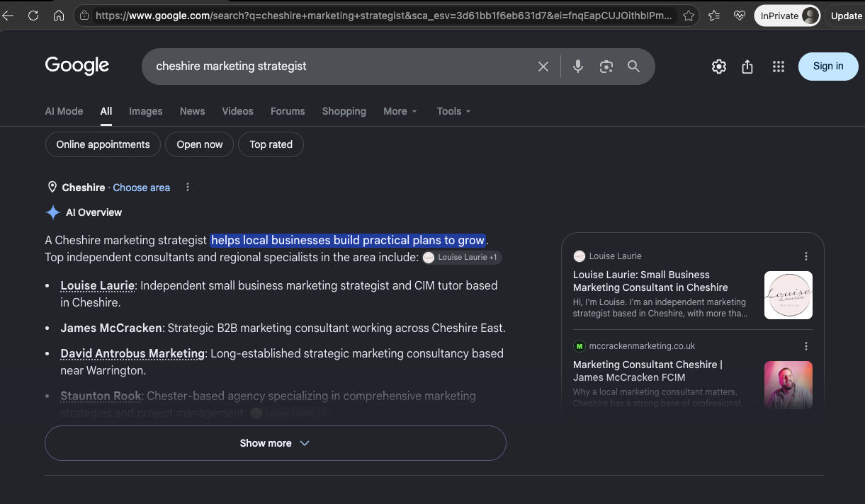Click the highlighted 'helps local businesses' text

coord(348,240)
